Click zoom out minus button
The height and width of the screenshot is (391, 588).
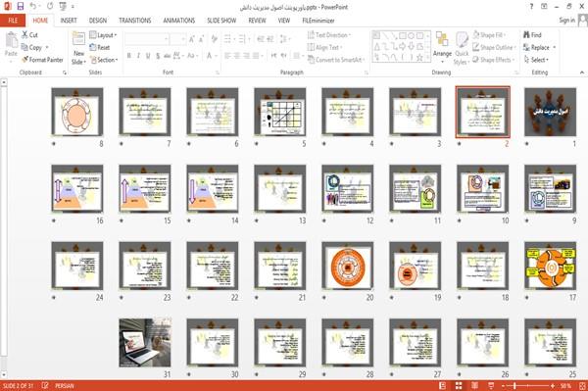click(504, 385)
